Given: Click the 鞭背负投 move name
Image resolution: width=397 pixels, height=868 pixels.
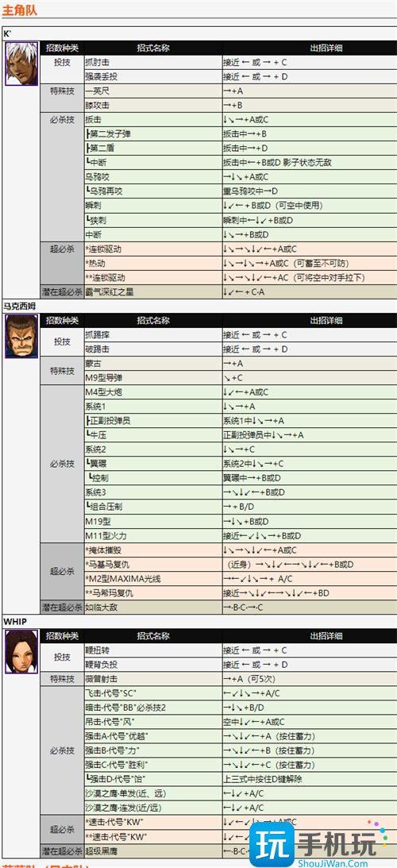Looking at the screenshot, I should 102,664.
